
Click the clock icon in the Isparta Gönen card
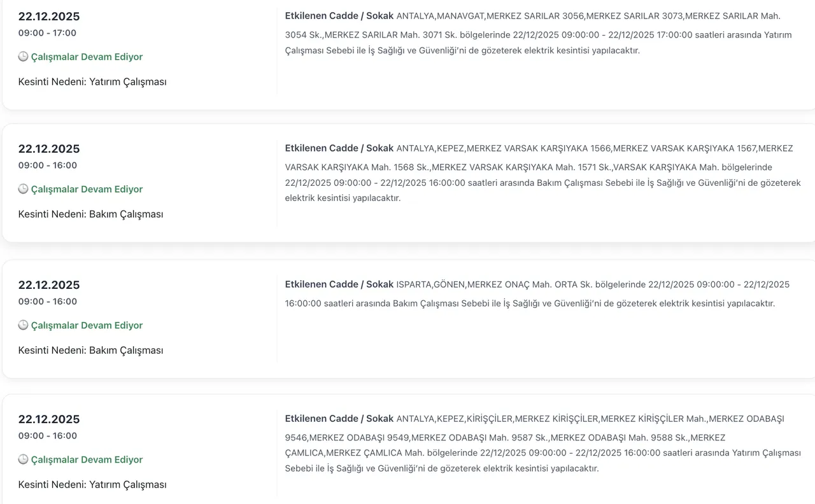[x=23, y=325]
